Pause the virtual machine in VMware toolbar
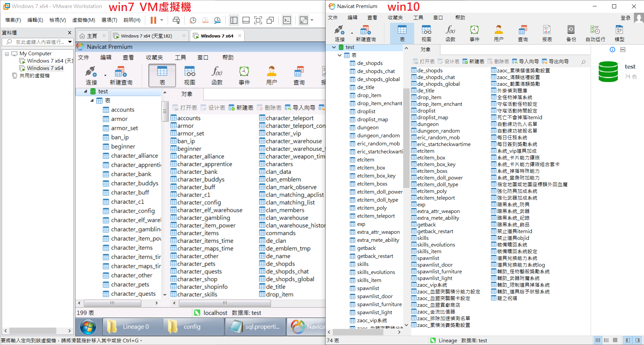Screen dimensions: 644x345 click(153, 20)
